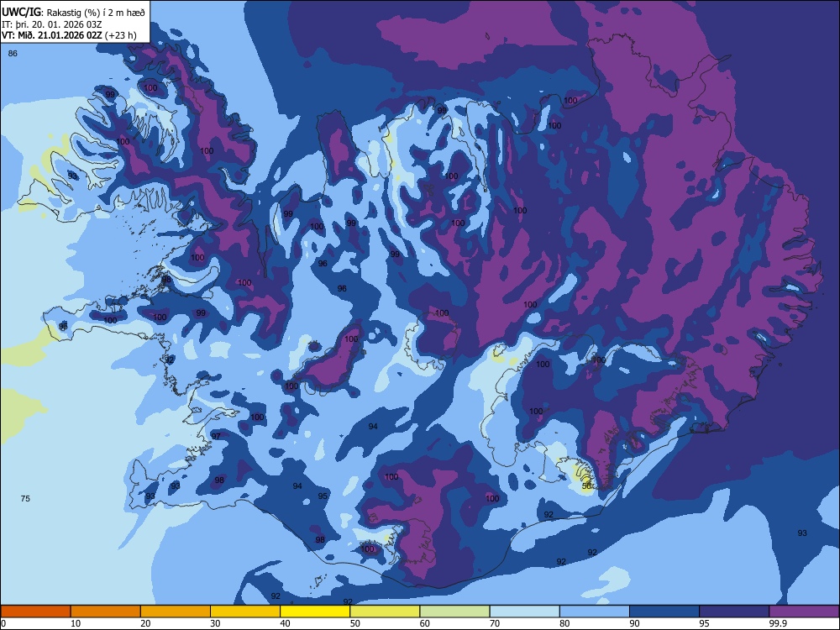Image resolution: width=840 pixels, height=630 pixels.
Task: Select the pale yellow 50–60 legend swatch
Action: tap(386, 612)
